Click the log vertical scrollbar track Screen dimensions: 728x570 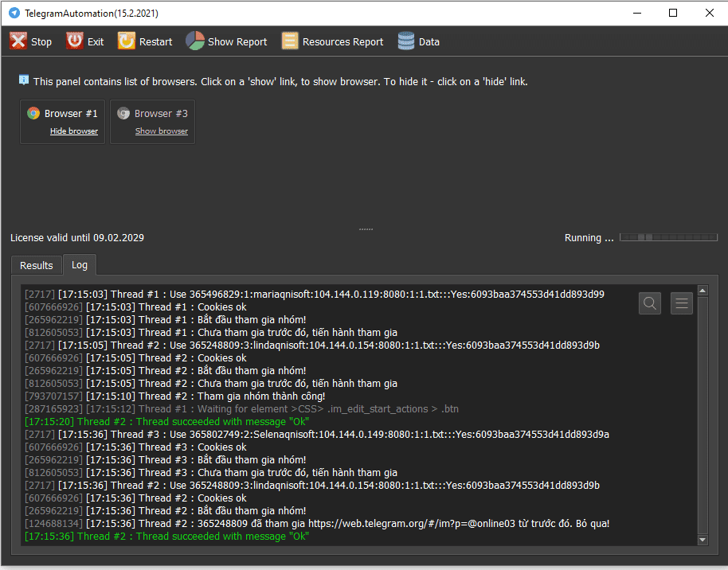pos(703,416)
